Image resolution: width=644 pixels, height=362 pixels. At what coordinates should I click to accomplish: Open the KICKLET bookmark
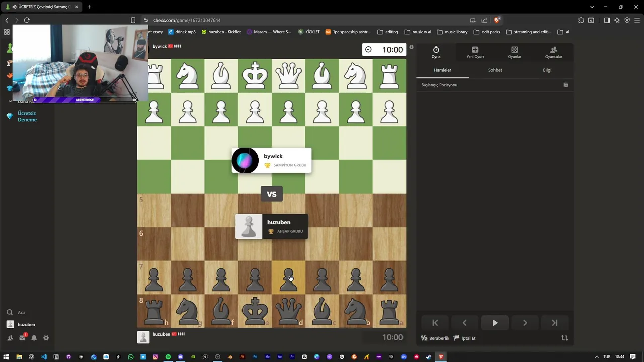(x=309, y=32)
